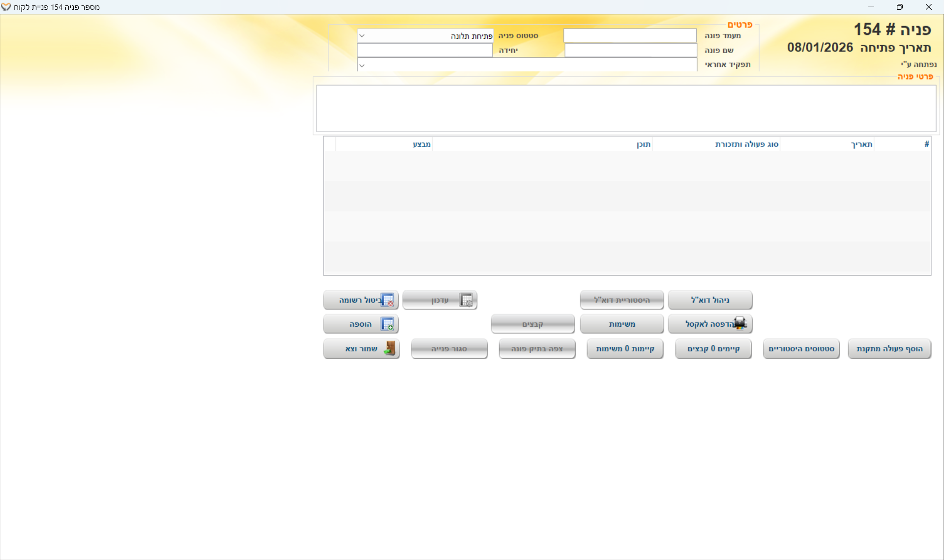Open סטטוסים היסטוריים button
The width and height of the screenshot is (944, 560).
pos(801,348)
